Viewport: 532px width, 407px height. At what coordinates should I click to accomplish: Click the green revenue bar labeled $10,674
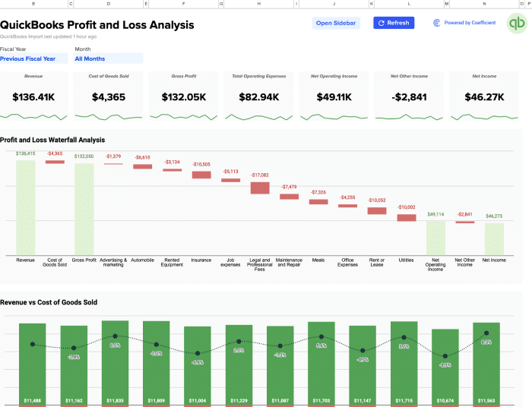click(x=445, y=368)
